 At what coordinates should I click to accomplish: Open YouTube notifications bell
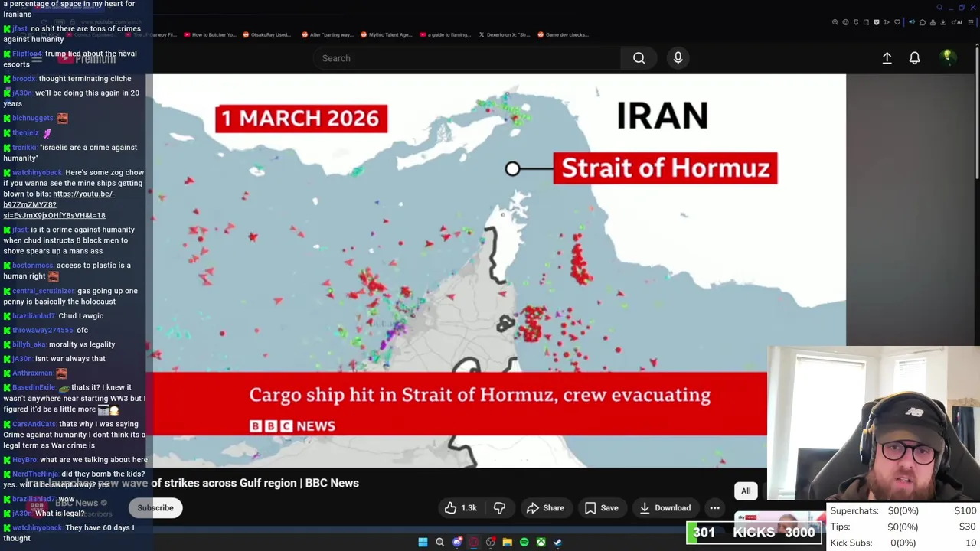(914, 58)
